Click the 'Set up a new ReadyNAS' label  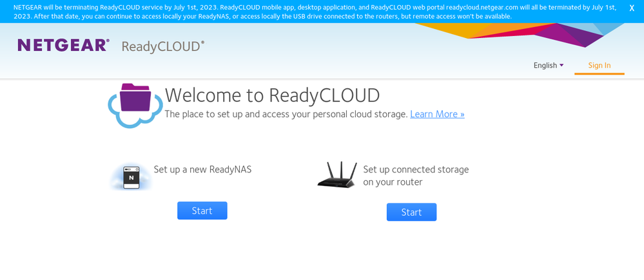(202, 170)
